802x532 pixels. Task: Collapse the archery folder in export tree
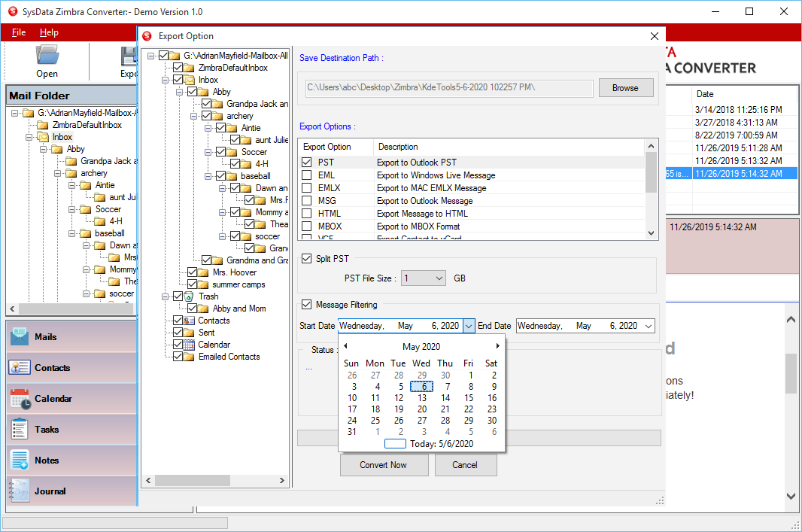pyautogui.click(x=194, y=116)
